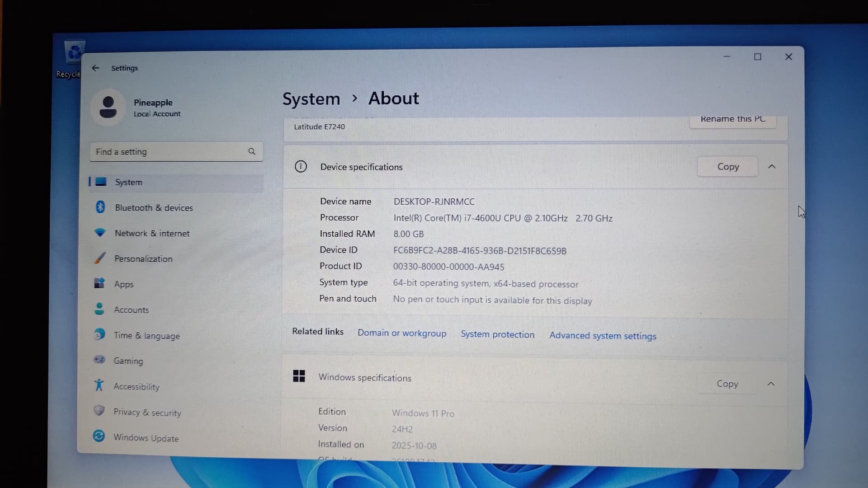Collapse the Windows specifications section
The image size is (868, 488).
pyautogui.click(x=771, y=384)
